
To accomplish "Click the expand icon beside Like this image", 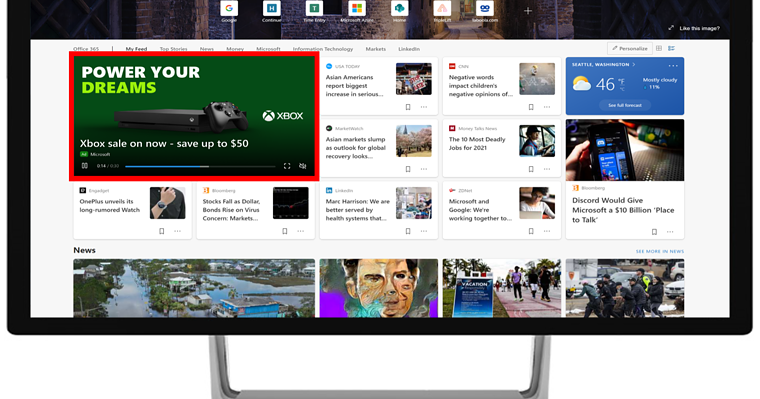I will point(671,28).
